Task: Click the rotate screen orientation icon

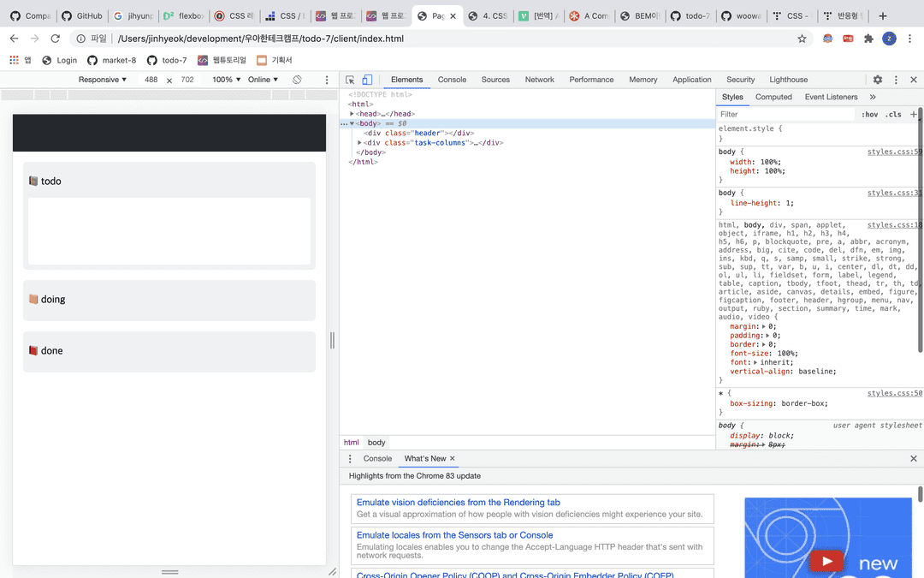Action: [297, 80]
